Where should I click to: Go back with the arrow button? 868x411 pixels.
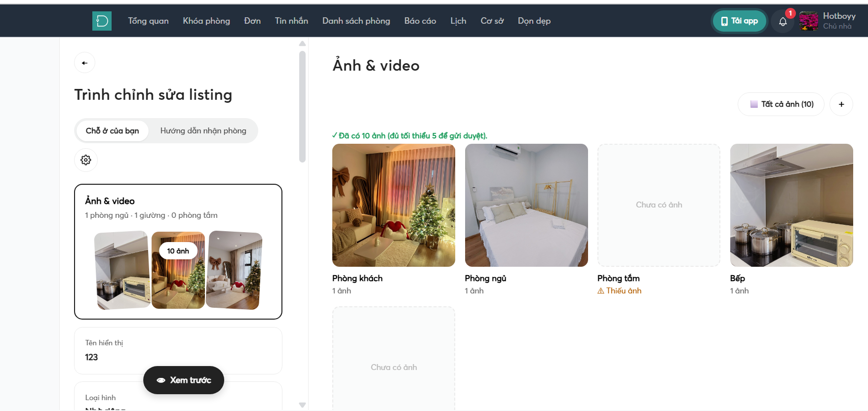click(85, 63)
